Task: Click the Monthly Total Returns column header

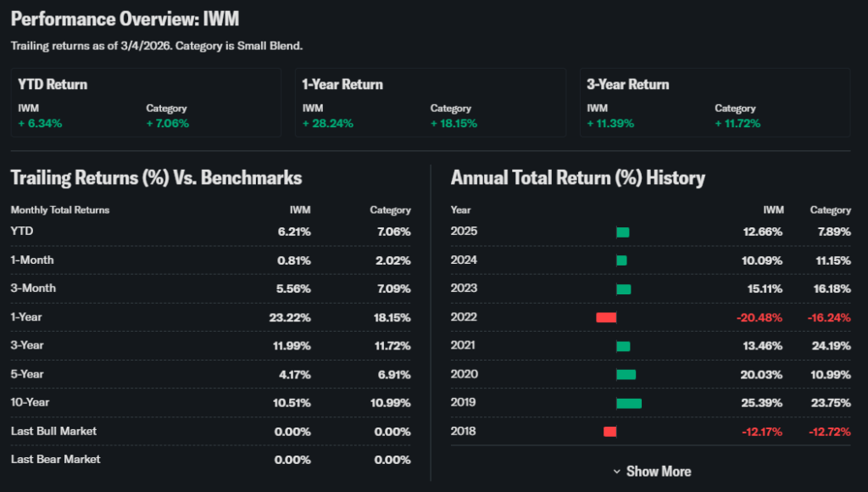Action: tap(60, 210)
